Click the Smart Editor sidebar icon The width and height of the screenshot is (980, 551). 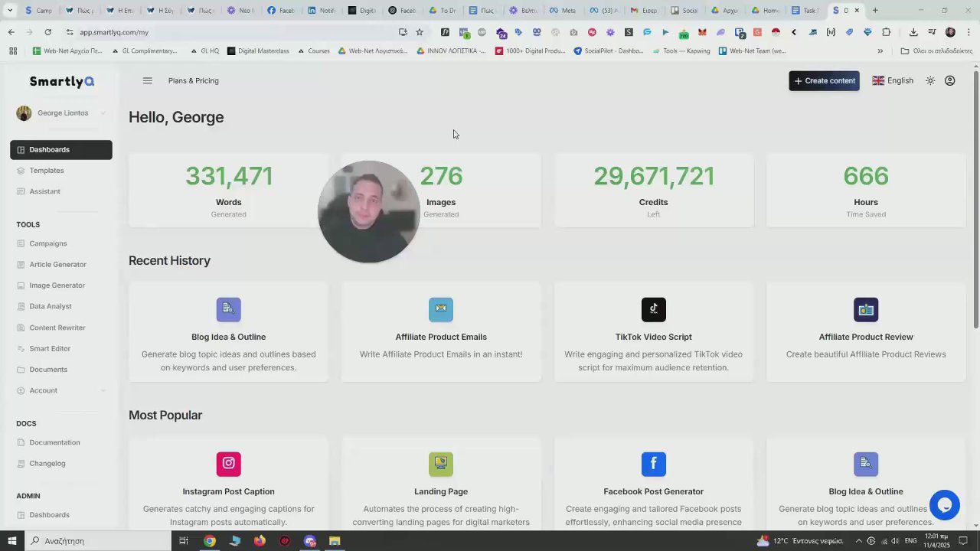[21, 349]
